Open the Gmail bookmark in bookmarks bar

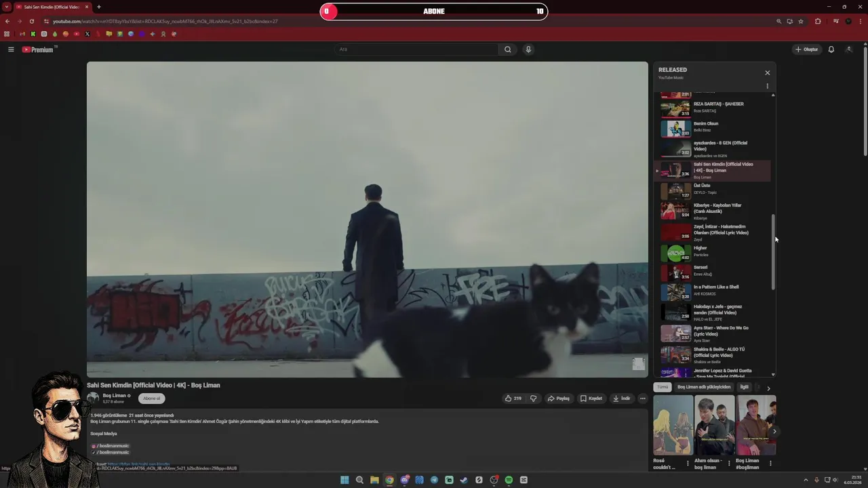pyautogui.click(x=22, y=34)
